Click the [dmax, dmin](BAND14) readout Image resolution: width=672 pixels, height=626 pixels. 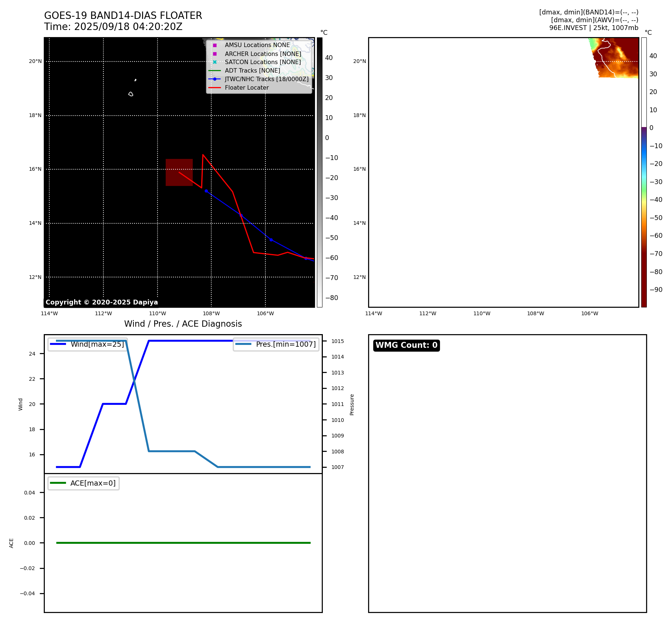click(x=589, y=12)
